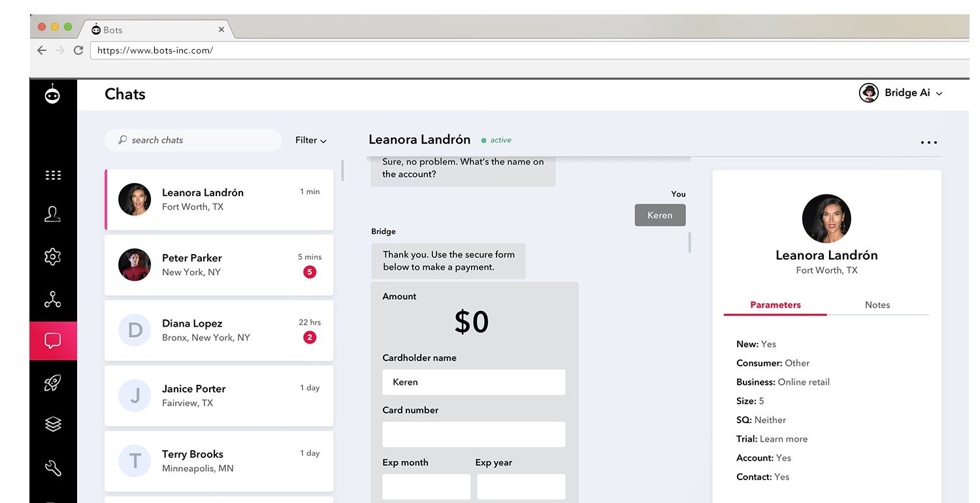Viewport: 980px width, 503px height.
Task: Expand the Filter dropdown above chat list
Action: [310, 140]
